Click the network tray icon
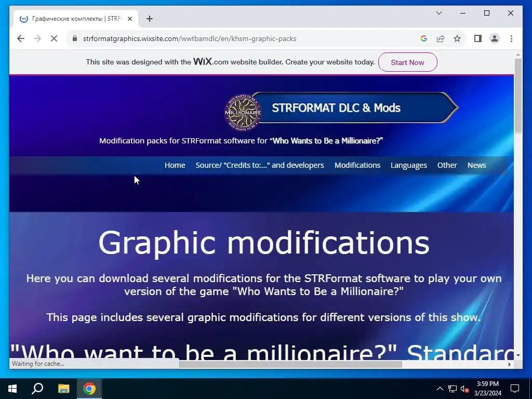532x399 pixels. click(x=453, y=389)
